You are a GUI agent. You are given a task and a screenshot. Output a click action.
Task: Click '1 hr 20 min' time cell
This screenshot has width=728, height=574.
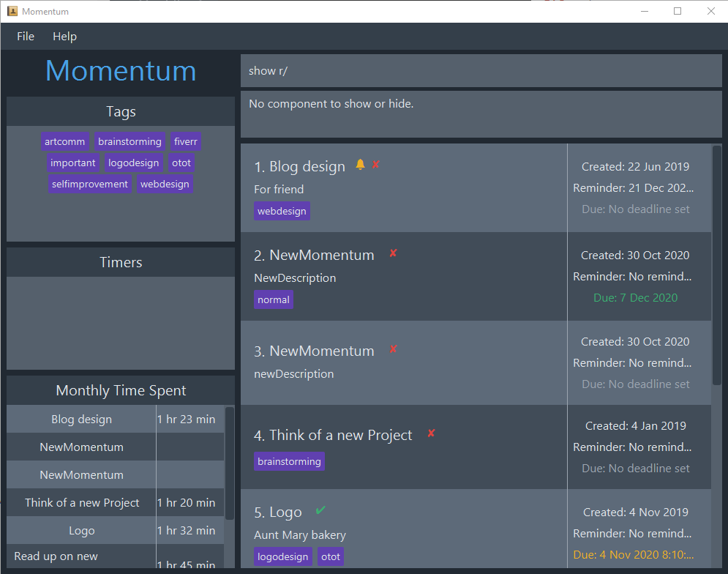pyautogui.click(x=186, y=502)
